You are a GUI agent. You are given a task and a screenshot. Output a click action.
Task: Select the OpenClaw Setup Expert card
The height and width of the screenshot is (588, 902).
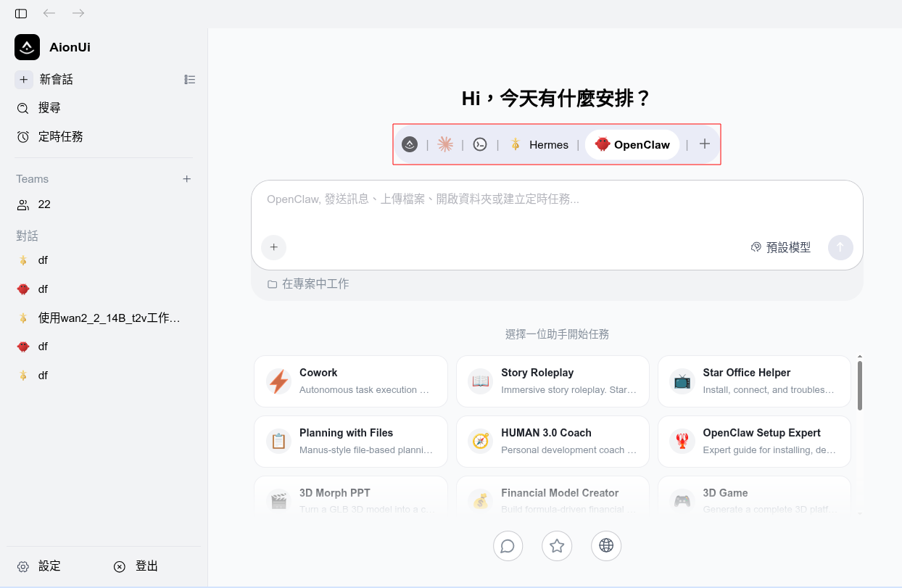[x=754, y=442]
